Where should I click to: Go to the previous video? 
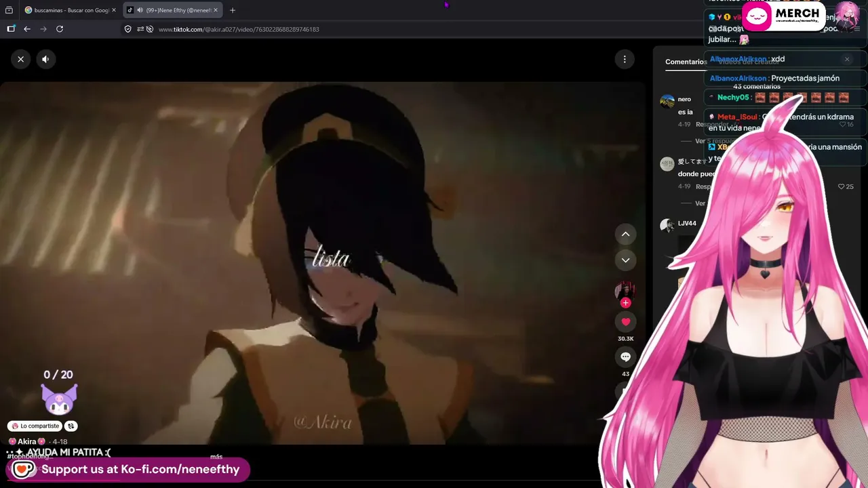[x=625, y=234]
